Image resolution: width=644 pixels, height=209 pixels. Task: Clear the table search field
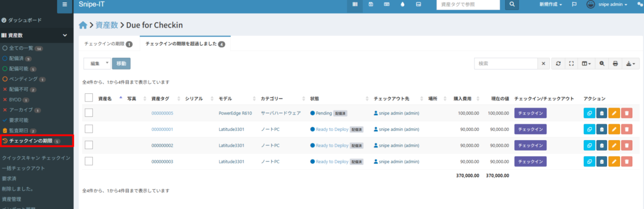(x=544, y=63)
